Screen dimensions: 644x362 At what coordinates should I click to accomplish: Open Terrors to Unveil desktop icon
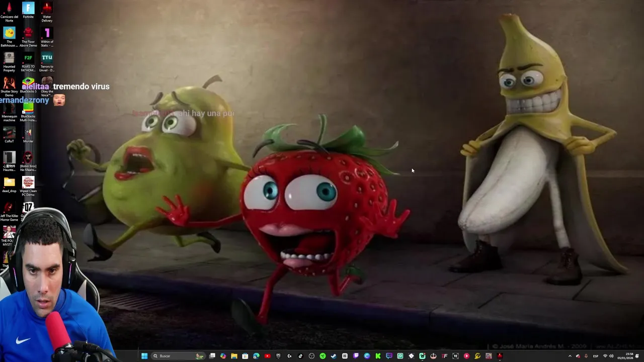pos(47,62)
